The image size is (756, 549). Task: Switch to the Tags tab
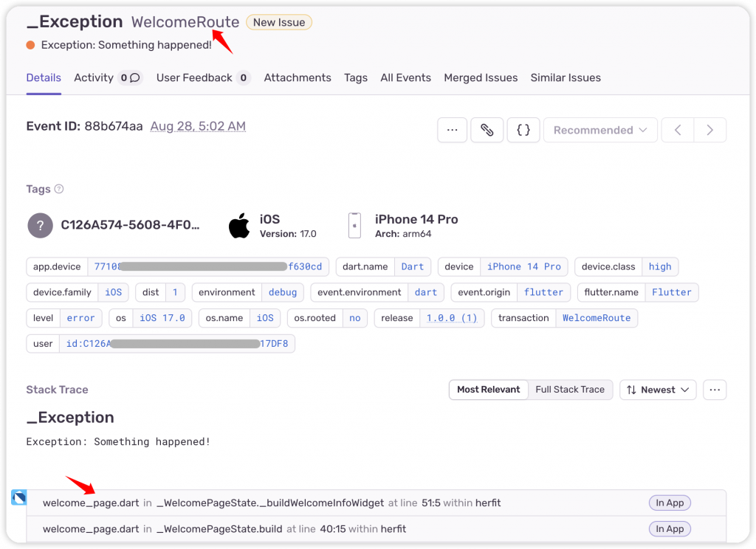point(356,77)
